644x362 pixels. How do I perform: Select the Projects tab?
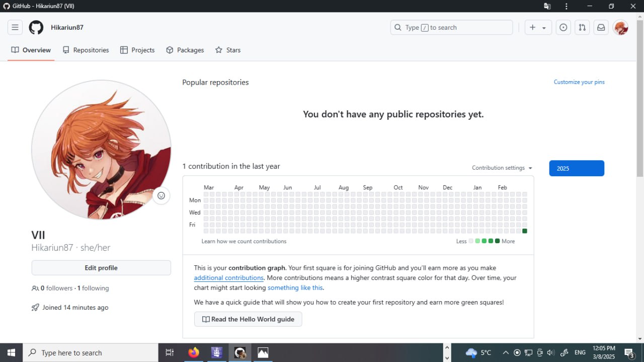point(137,50)
